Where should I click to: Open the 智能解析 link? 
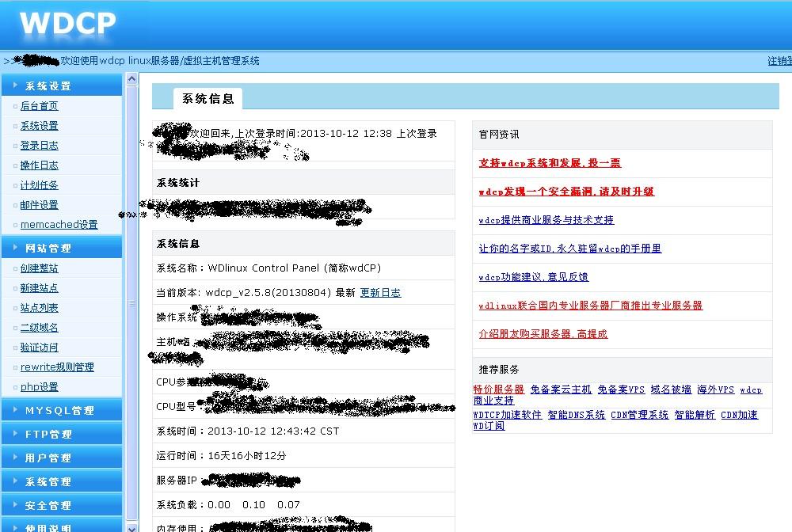coord(695,414)
